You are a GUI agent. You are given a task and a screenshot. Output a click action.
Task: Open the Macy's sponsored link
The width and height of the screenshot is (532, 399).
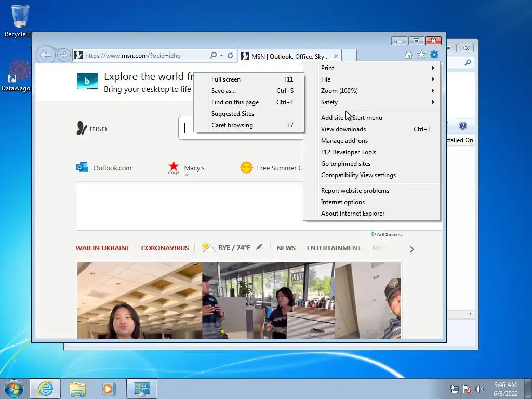pos(194,168)
